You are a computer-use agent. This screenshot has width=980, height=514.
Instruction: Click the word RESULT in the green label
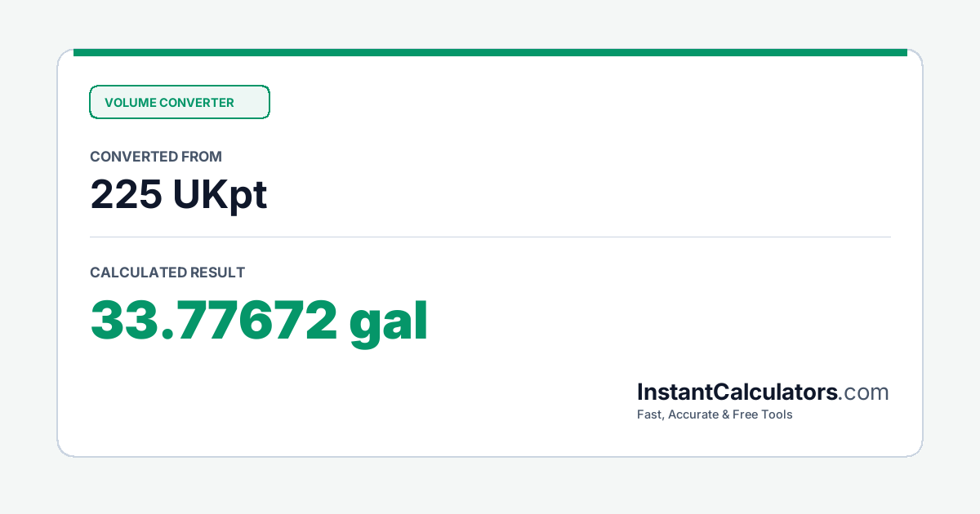tap(217, 273)
